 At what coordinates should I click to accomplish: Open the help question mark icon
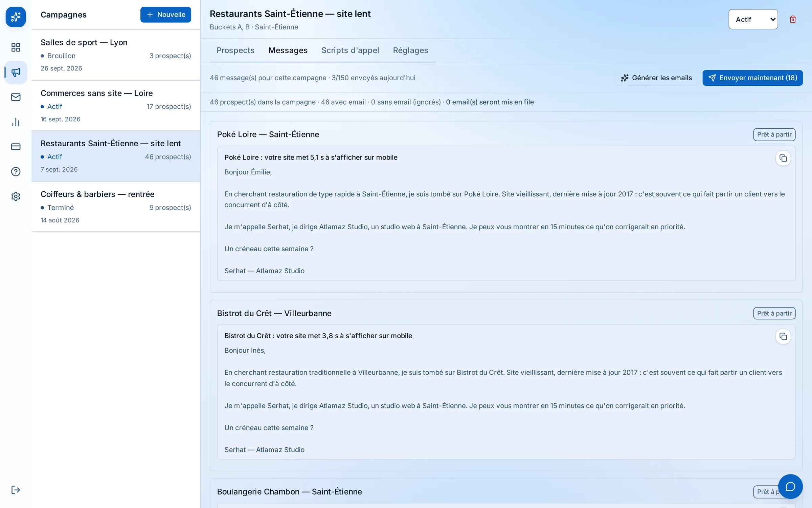coord(16,172)
